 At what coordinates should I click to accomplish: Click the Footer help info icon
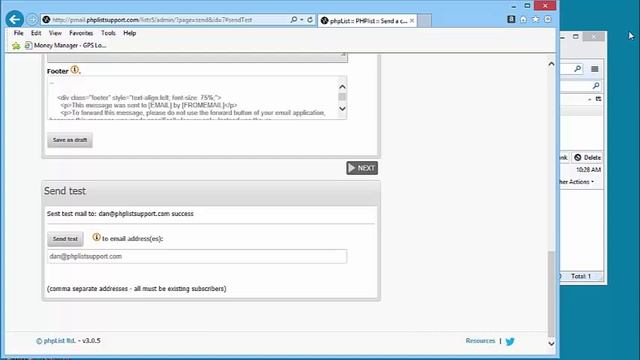point(74,70)
